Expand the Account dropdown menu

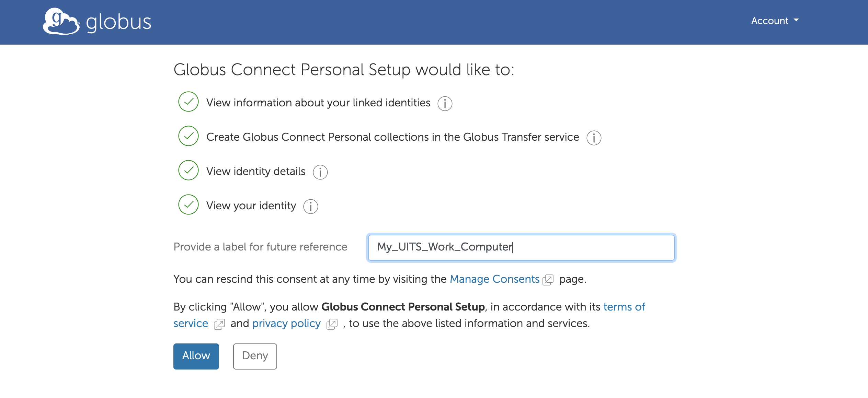click(775, 21)
